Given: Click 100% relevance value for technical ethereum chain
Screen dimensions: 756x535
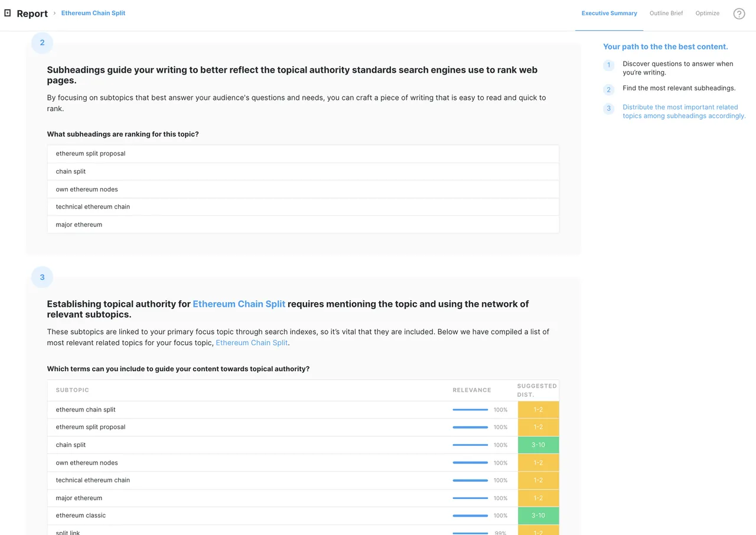Looking at the screenshot, I should (500, 481).
